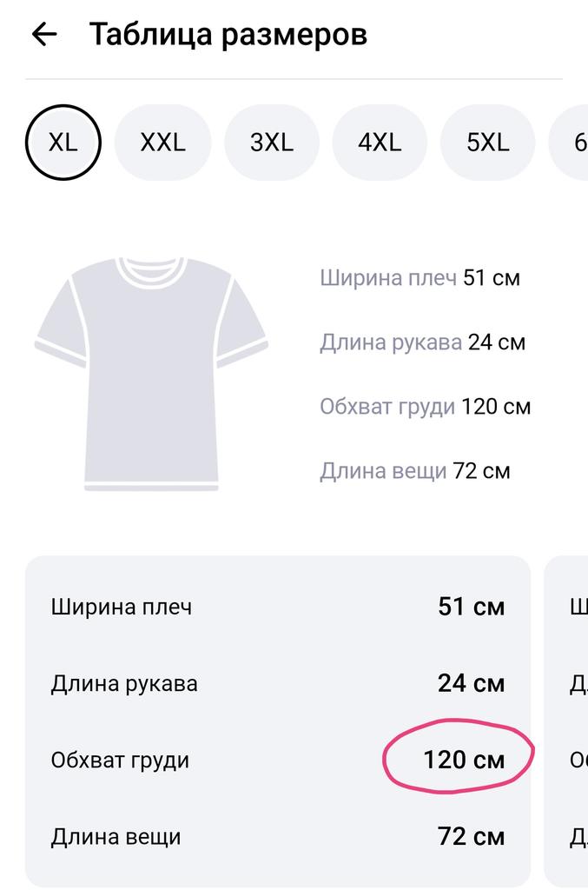Tap Ширина плеч 51 см beside the shirt

click(x=420, y=278)
